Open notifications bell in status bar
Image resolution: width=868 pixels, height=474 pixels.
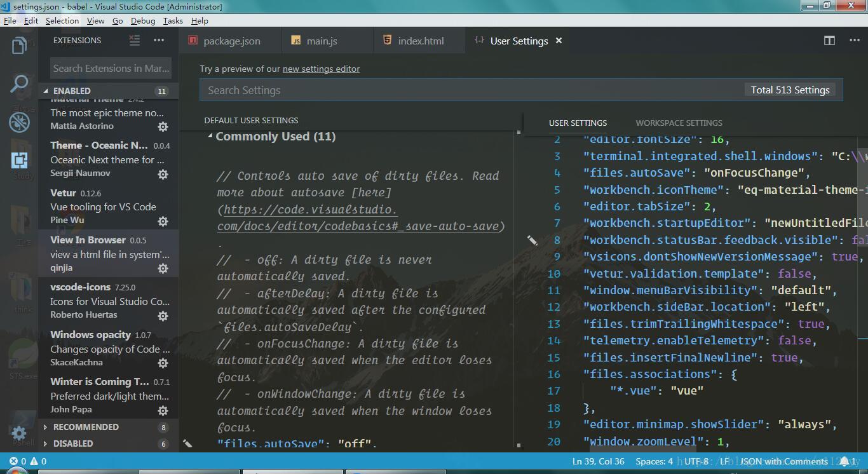pos(844,461)
